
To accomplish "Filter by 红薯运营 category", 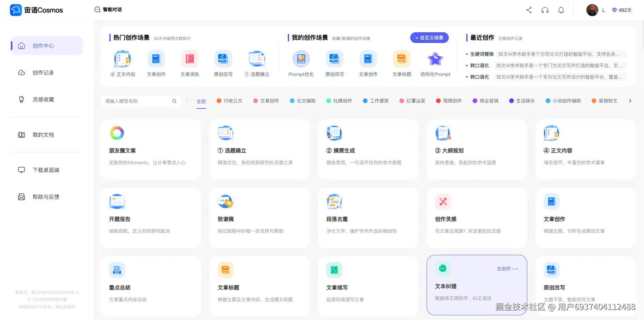I will (413, 101).
